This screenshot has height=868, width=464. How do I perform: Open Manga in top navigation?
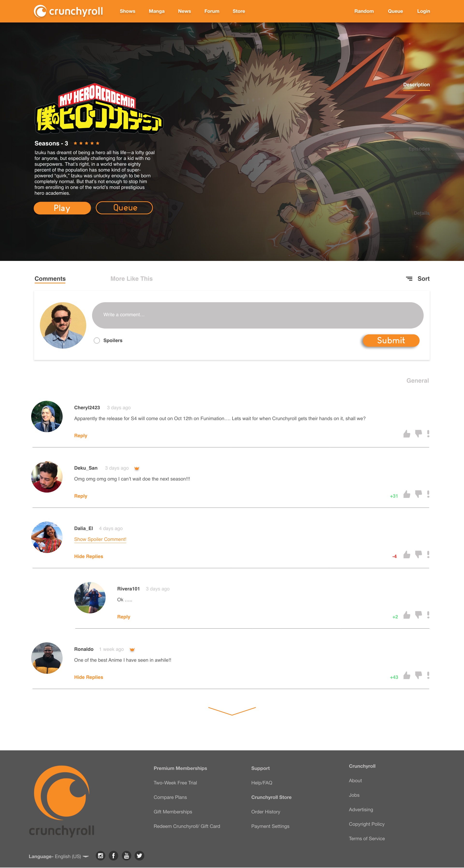coord(157,11)
